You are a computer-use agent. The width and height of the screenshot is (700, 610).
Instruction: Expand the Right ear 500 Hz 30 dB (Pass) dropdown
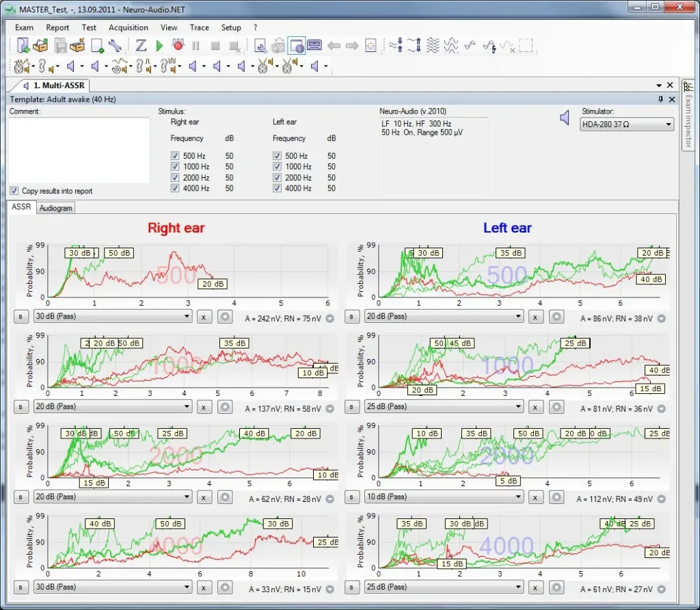[113, 316]
